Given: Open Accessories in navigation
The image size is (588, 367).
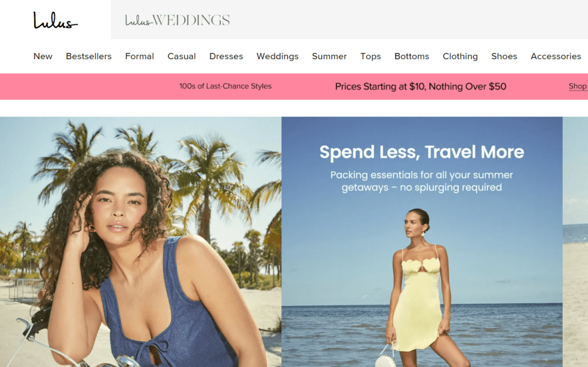Looking at the screenshot, I should (x=556, y=56).
